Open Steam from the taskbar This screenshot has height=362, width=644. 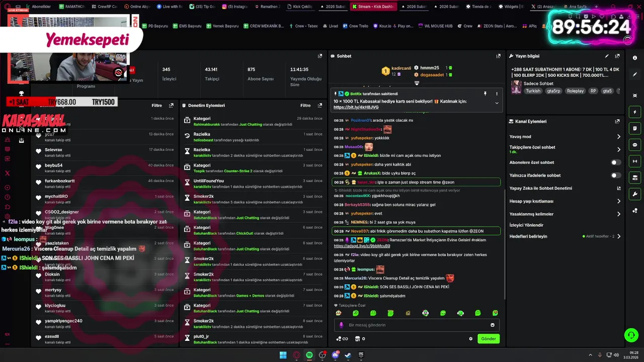(348, 355)
